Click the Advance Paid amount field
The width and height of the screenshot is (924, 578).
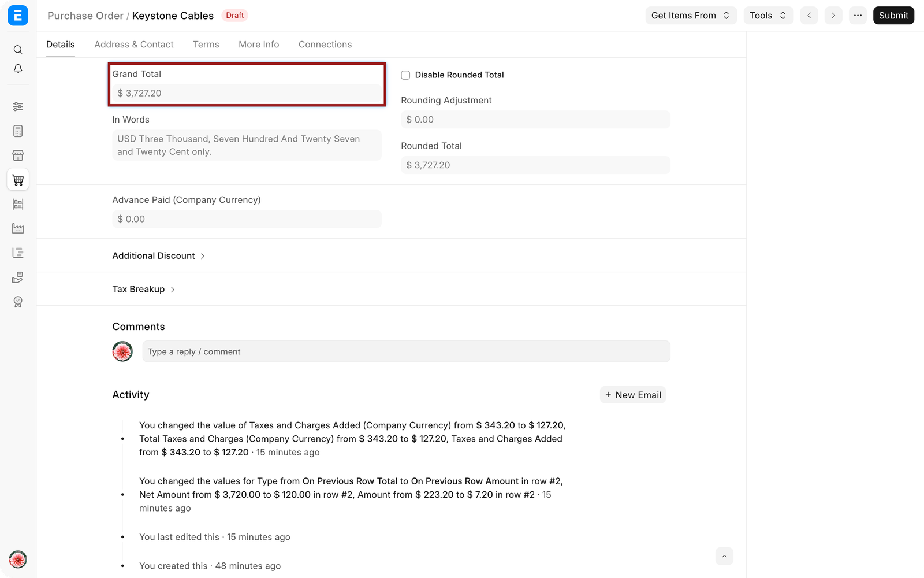[247, 219]
